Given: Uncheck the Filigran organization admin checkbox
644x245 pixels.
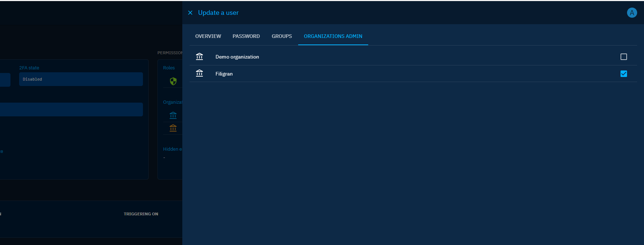Looking at the screenshot, I should click(x=623, y=74).
